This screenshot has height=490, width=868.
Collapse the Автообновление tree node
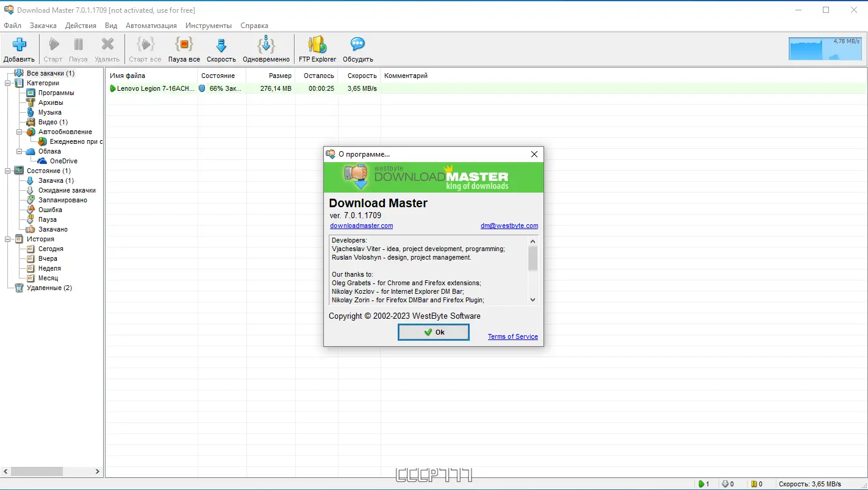tap(20, 132)
